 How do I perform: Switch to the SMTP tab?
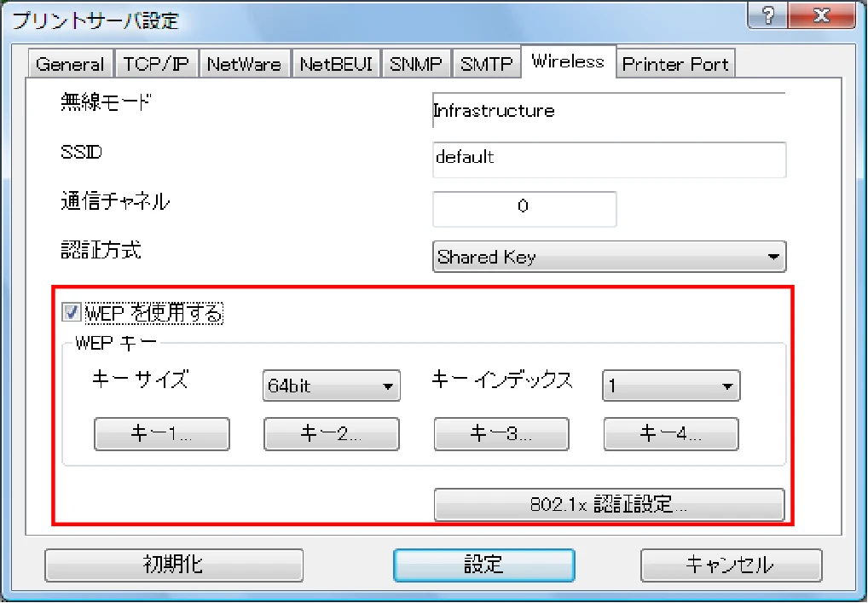pos(487,64)
